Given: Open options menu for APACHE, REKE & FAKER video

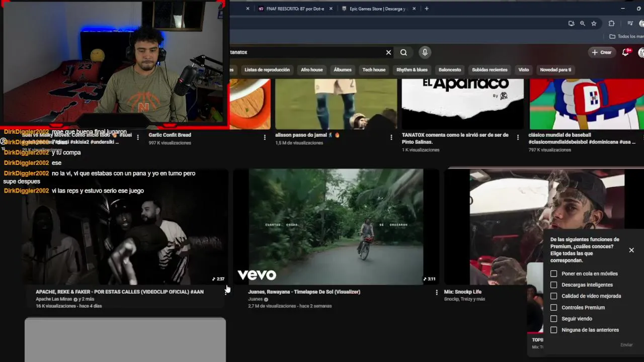Looking at the screenshot, I should tap(225, 292).
